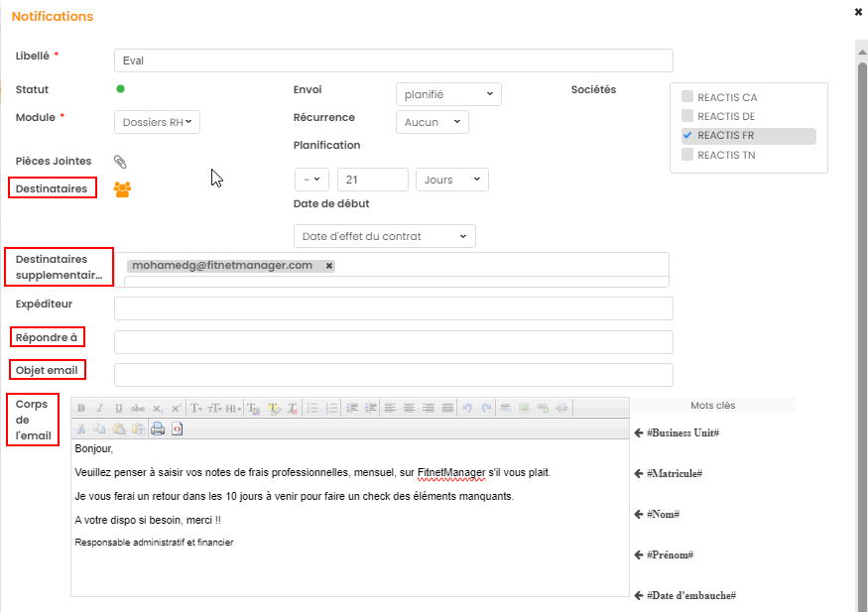Expand the Module 'Dossiers RH' dropdown
The width and height of the screenshot is (868, 612).
point(158,122)
